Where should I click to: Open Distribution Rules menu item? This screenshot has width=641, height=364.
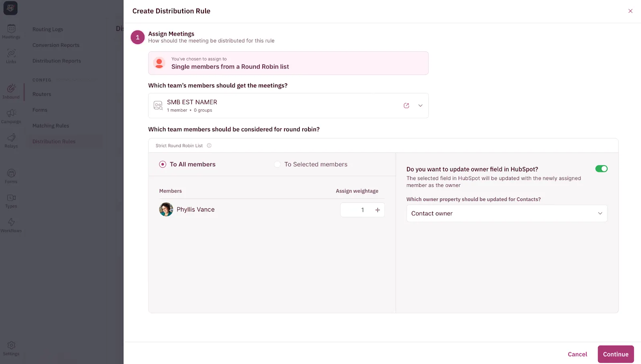pyautogui.click(x=54, y=141)
